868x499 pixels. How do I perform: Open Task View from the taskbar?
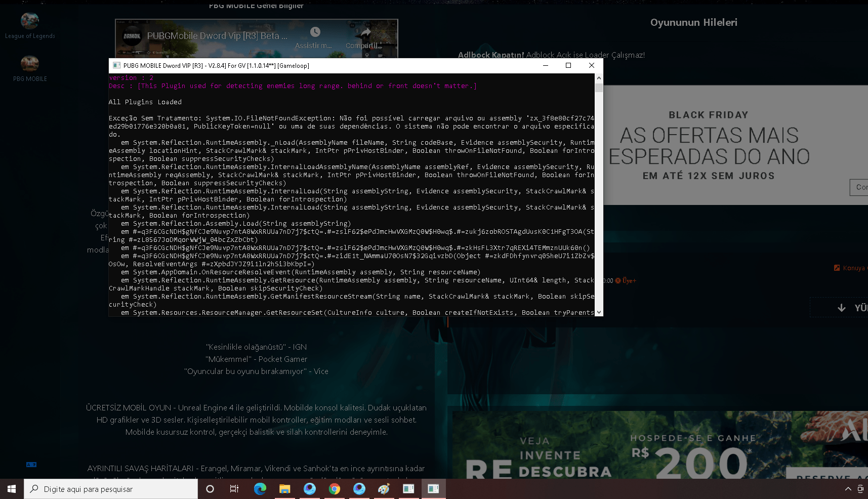[234, 489]
